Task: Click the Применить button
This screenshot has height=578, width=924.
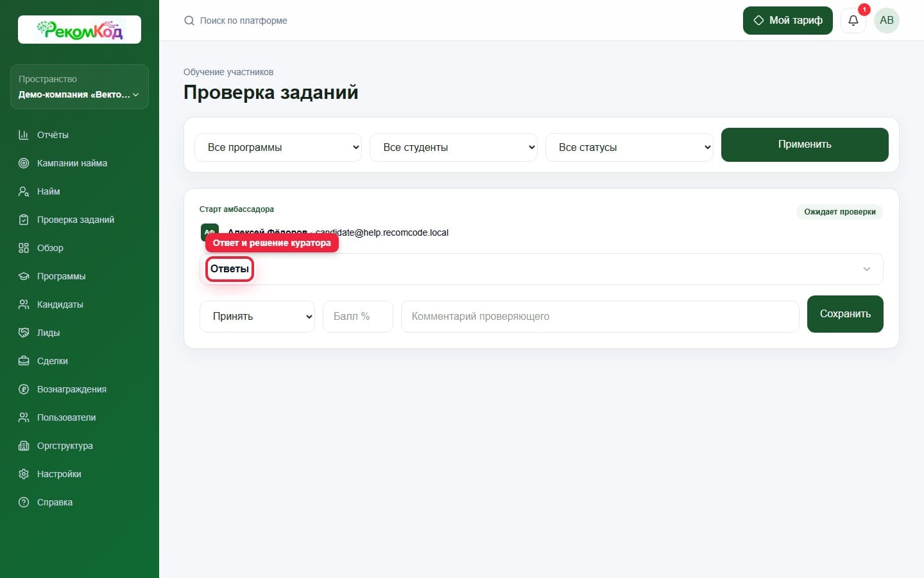Action: point(805,144)
